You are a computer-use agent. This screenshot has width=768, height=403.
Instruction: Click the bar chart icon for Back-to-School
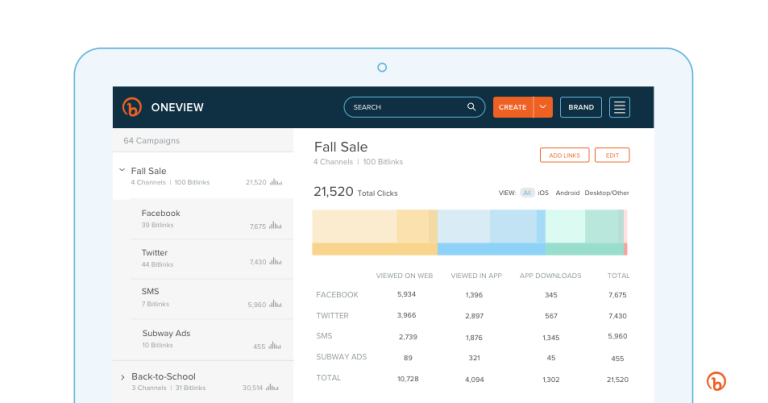point(272,387)
